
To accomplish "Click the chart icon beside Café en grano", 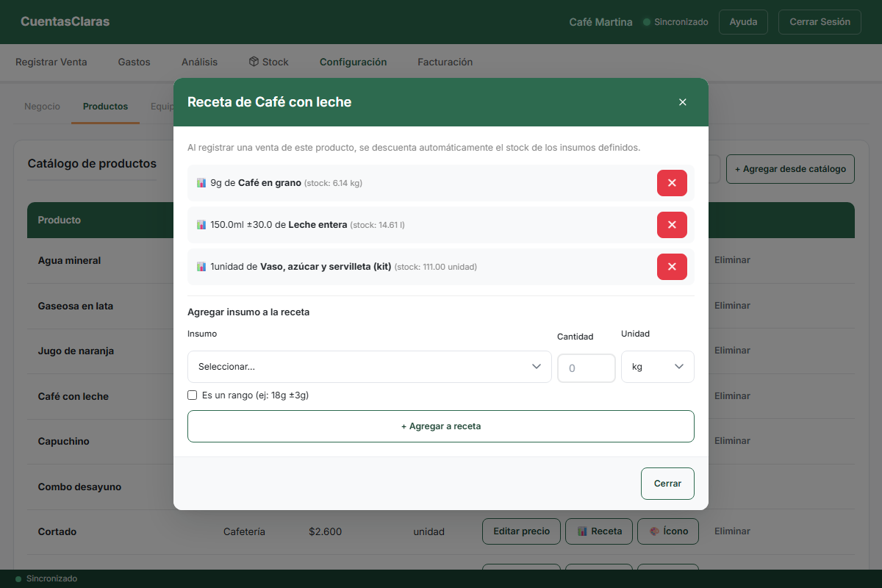I will click(x=201, y=183).
